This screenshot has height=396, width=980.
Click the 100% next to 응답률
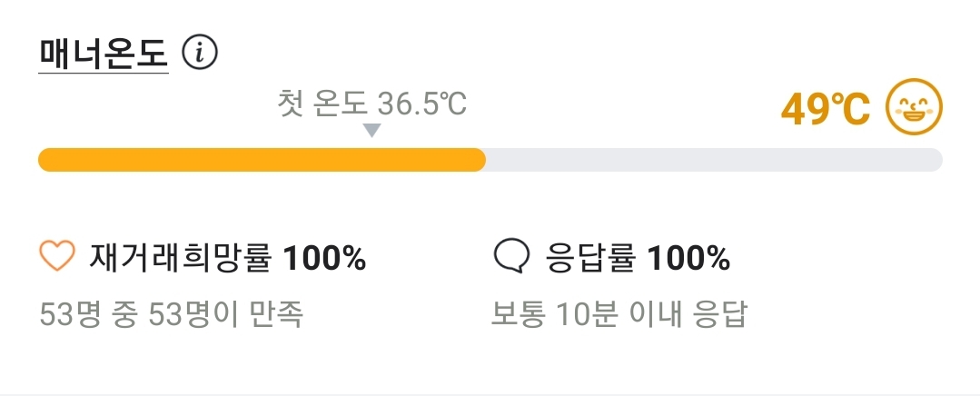(x=688, y=257)
